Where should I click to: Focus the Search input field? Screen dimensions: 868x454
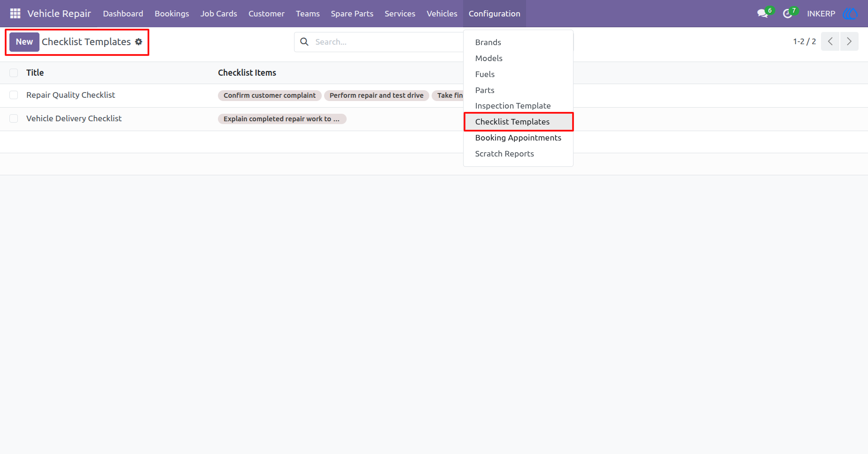(387, 42)
